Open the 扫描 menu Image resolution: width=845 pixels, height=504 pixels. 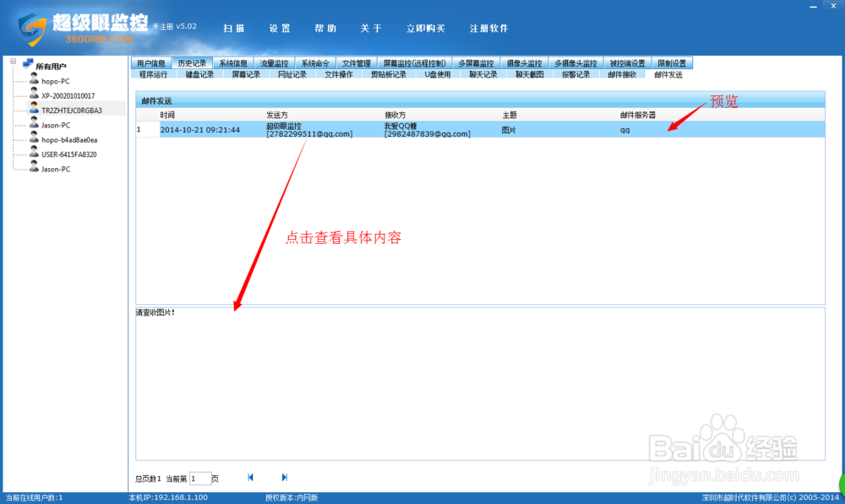pos(234,29)
